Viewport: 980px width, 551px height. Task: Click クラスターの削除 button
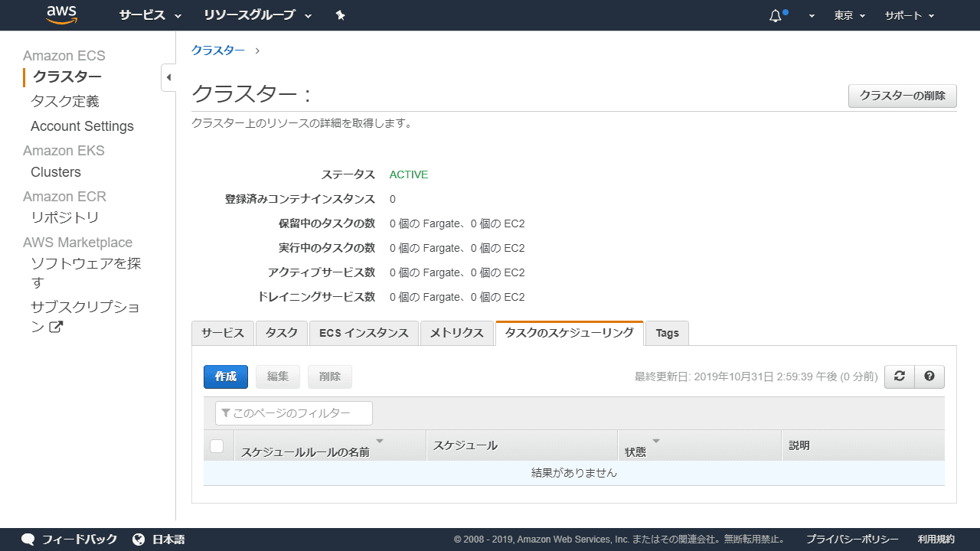903,96
